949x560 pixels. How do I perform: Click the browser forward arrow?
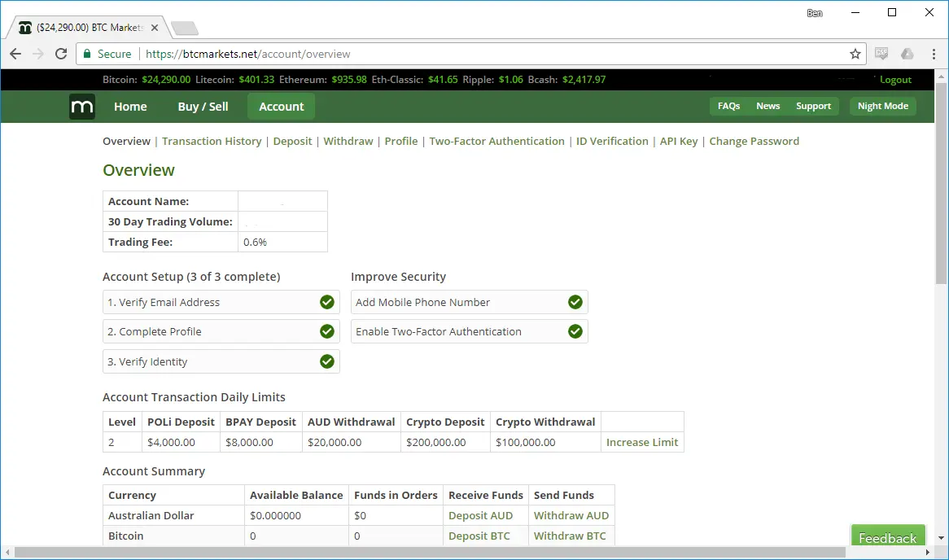click(38, 54)
